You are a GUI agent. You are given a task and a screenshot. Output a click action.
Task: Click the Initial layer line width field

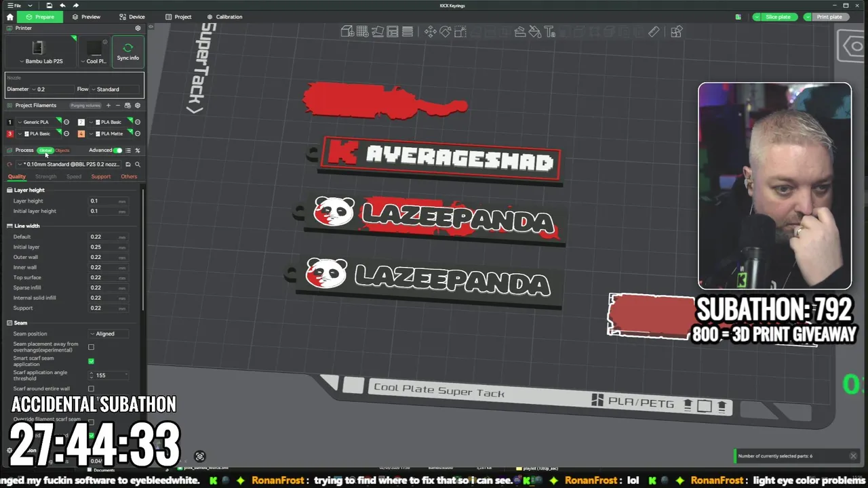click(x=108, y=247)
